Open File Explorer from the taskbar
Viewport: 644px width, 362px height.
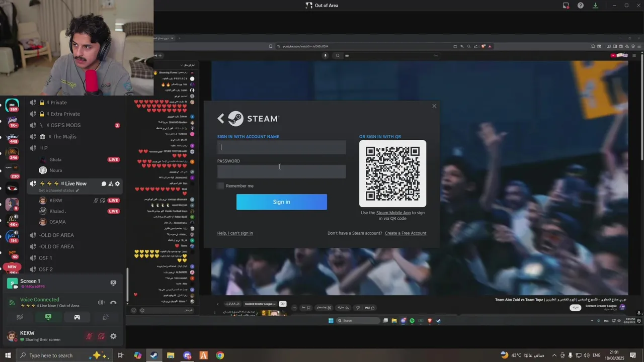(171, 355)
